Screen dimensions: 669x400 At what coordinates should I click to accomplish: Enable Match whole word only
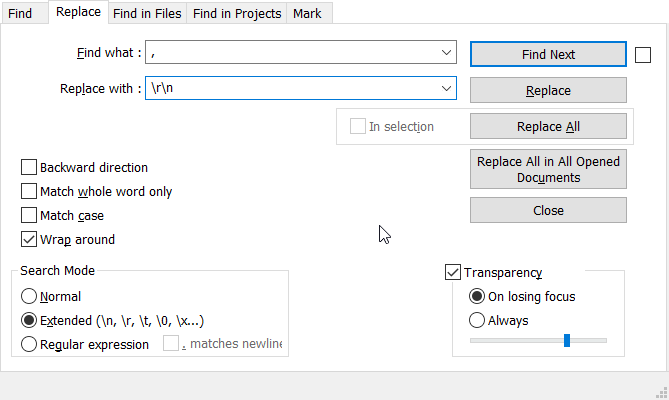[29, 192]
